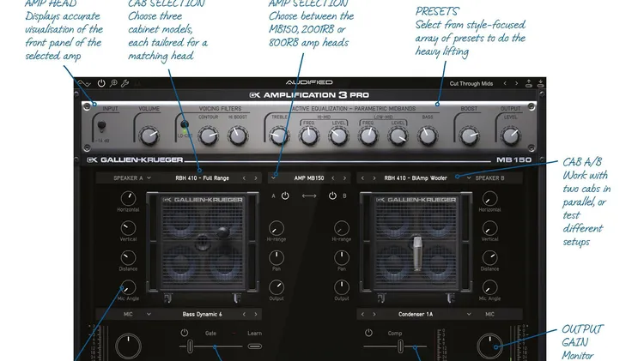The image size is (644, 361).
Task: Click the condenser microphone on Speaker B cabinet
Action: [417, 253]
